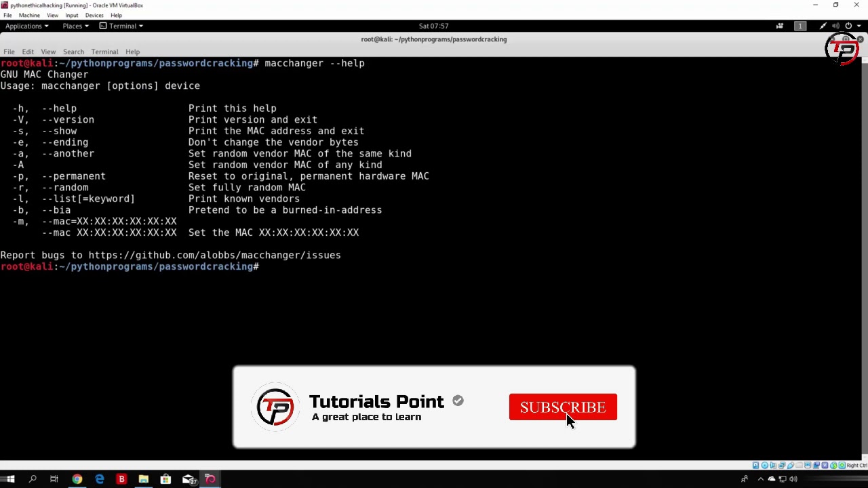The image size is (868, 488).
Task: Click 'Set fully random MAC' description
Action: (247, 187)
